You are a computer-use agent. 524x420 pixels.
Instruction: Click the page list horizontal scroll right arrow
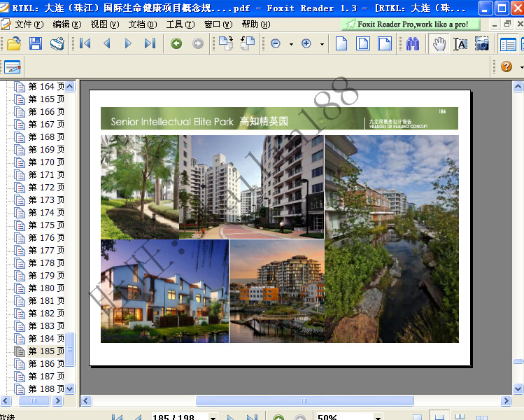57,400
